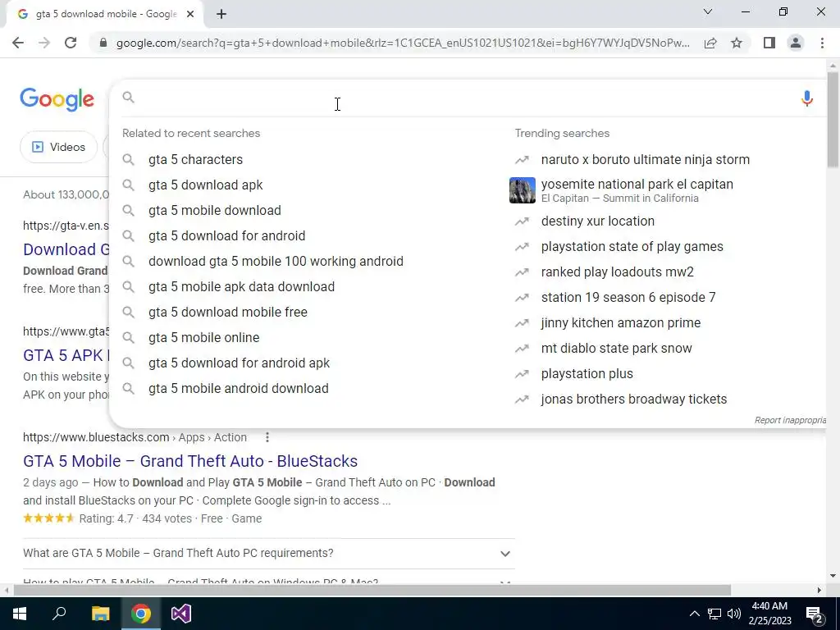Open the volume speaker tray icon
This screenshot has height=630, width=840.
coord(734,614)
